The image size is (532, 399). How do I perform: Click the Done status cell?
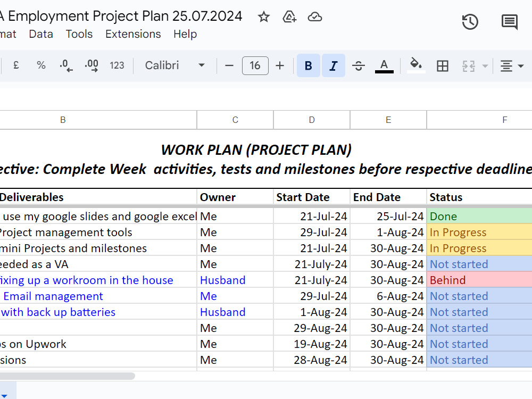(479, 216)
